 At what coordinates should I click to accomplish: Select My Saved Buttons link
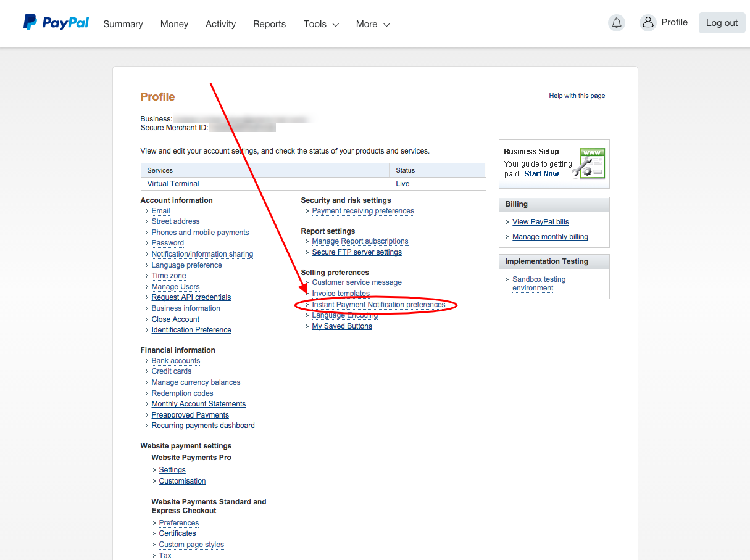click(x=342, y=326)
